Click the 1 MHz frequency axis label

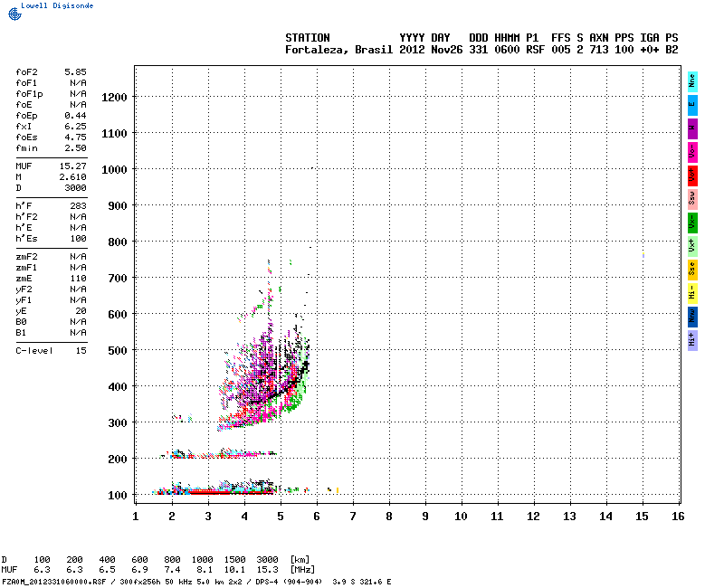coord(135,517)
